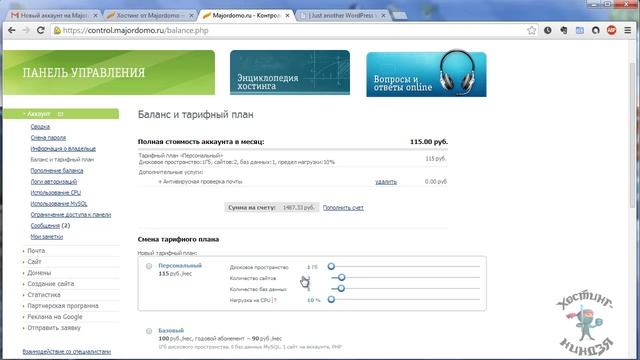Open 'Информация о владельце' link
The width and height of the screenshot is (640, 360).
point(63,149)
